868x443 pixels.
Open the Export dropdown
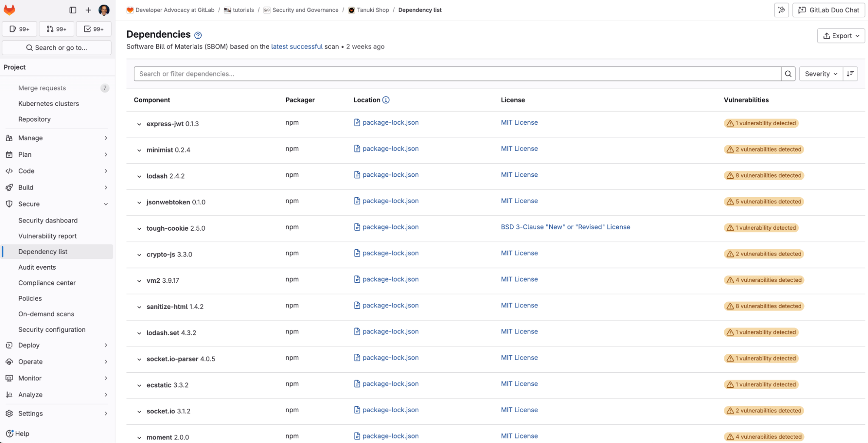coord(841,36)
